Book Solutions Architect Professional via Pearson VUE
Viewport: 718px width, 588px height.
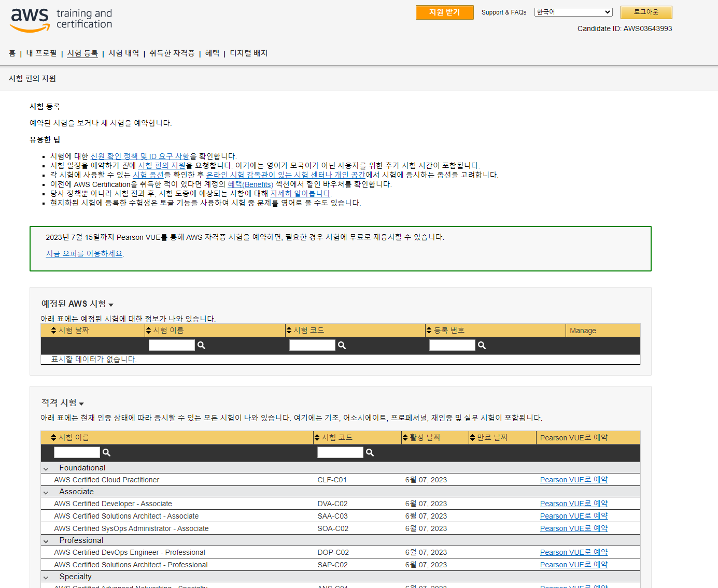click(x=574, y=565)
